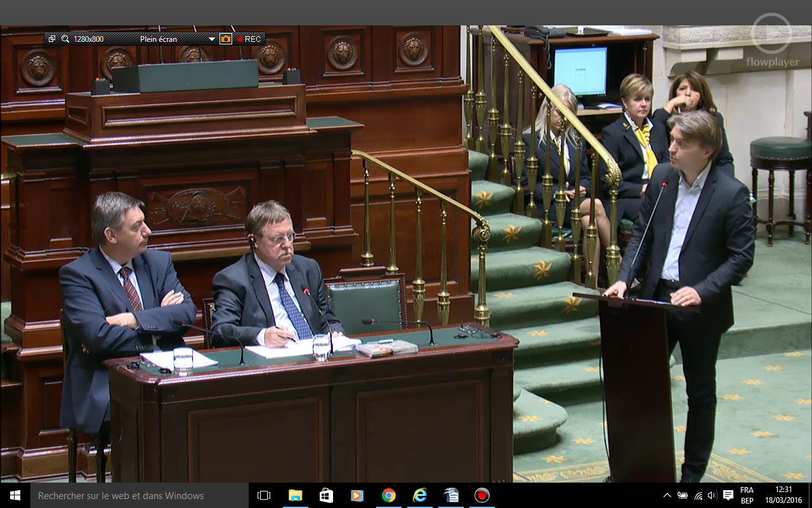812x508 pixels.
Task: Click the flowplayer logo on the video
Action: pos(772,41)
